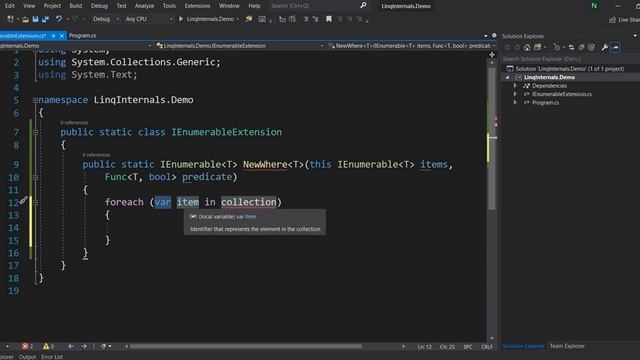Toggle the bookmark icon in the toolbar
640x360 pixels.
[x=329, y=19]
